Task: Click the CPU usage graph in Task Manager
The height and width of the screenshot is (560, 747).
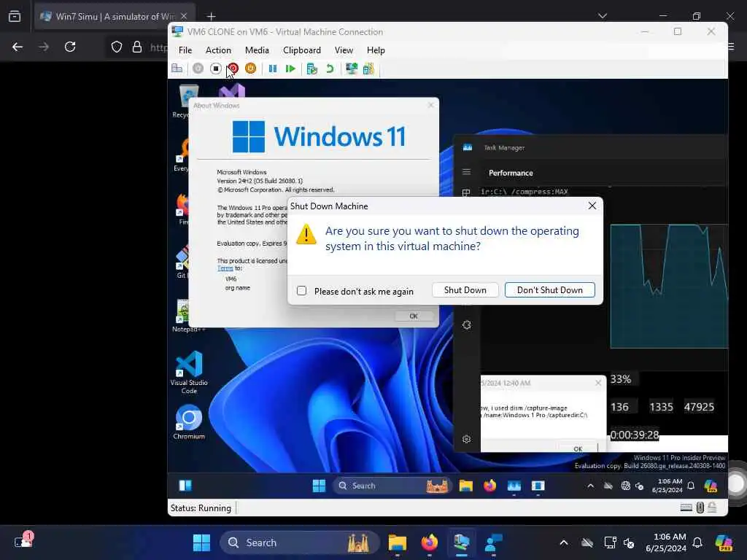Action: coord(669,286)
